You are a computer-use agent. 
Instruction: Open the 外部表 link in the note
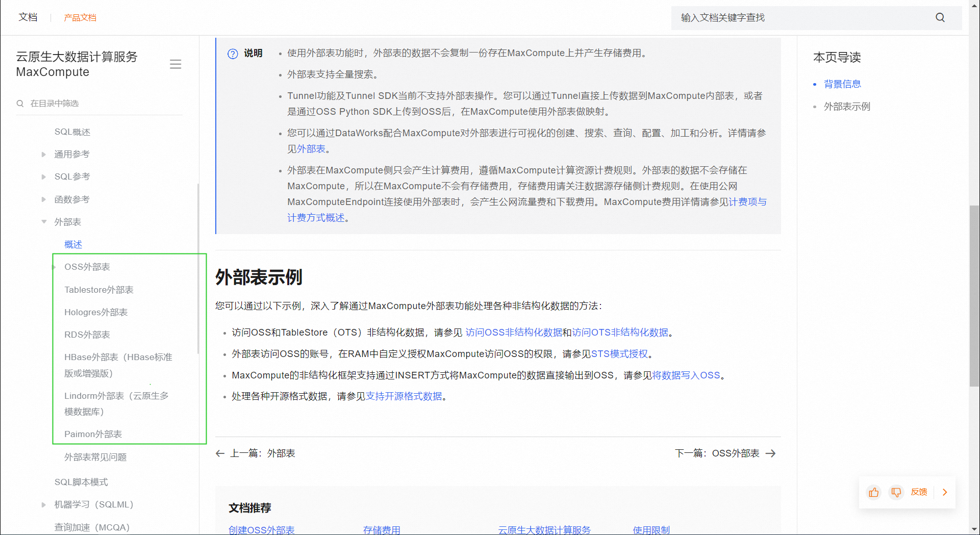[311, 149]
